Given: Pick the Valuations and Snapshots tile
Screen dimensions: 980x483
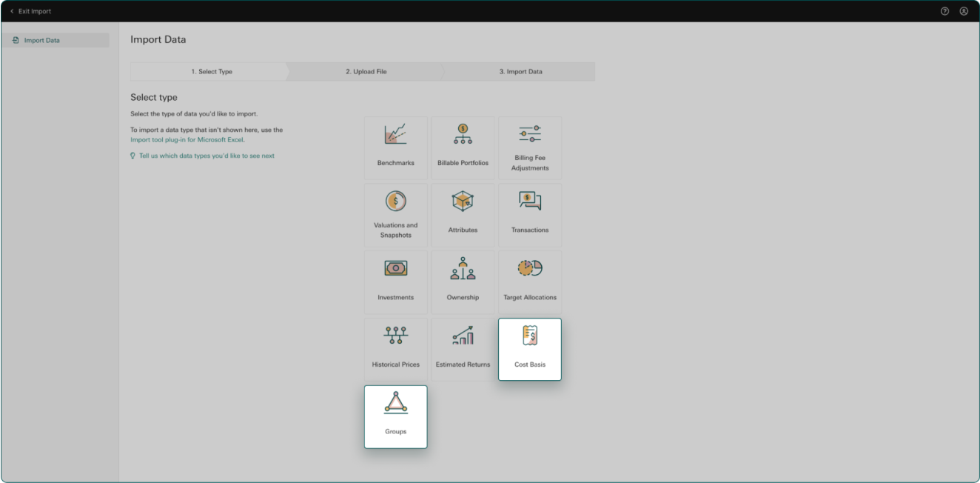Looking at the screenshot, I should [395, 216].
